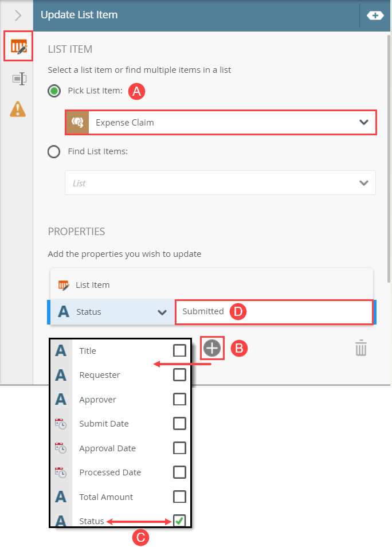Choose Submit Date in the property list
This screenshot has height=547, width=392.
click(104, 424)
